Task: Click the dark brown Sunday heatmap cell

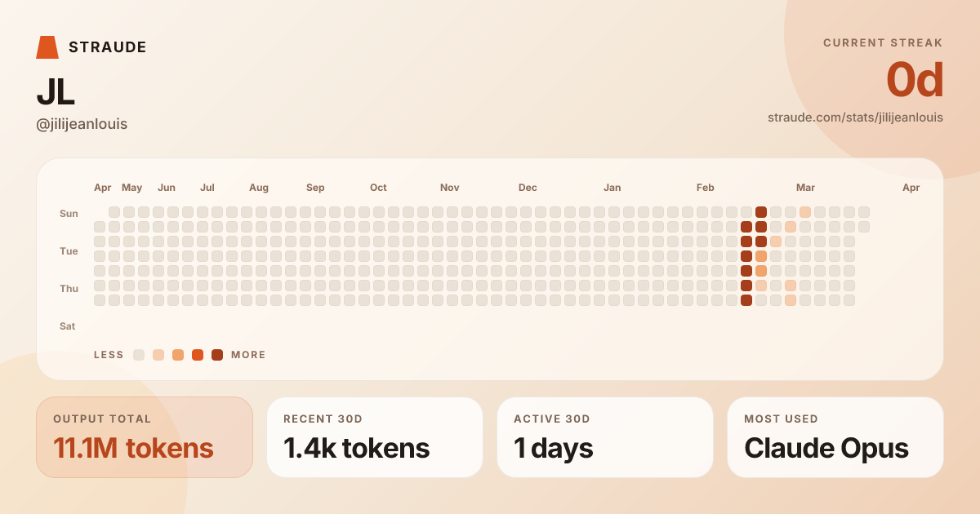Action: [761, 212]
